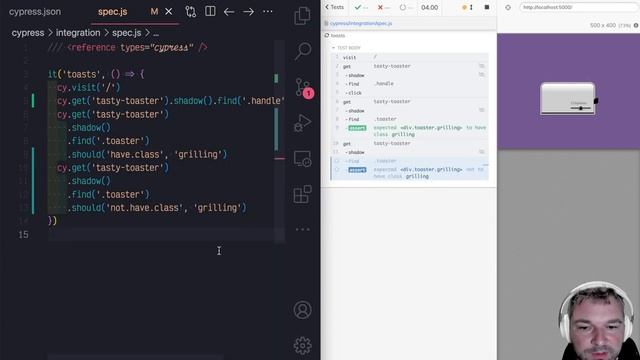Click the cypress breadcrumb segment
This screenshot has width=640, height=360.
(28, 33)
